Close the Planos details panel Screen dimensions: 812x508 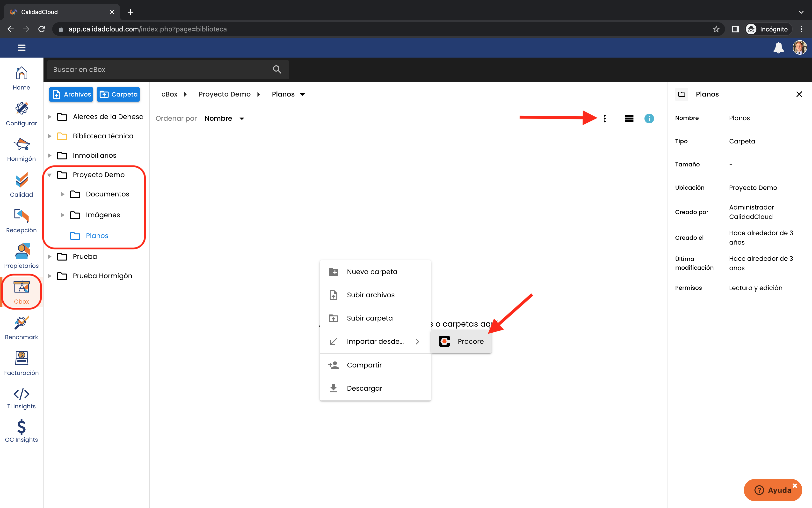pyautogui.click(x=799, y=94)
